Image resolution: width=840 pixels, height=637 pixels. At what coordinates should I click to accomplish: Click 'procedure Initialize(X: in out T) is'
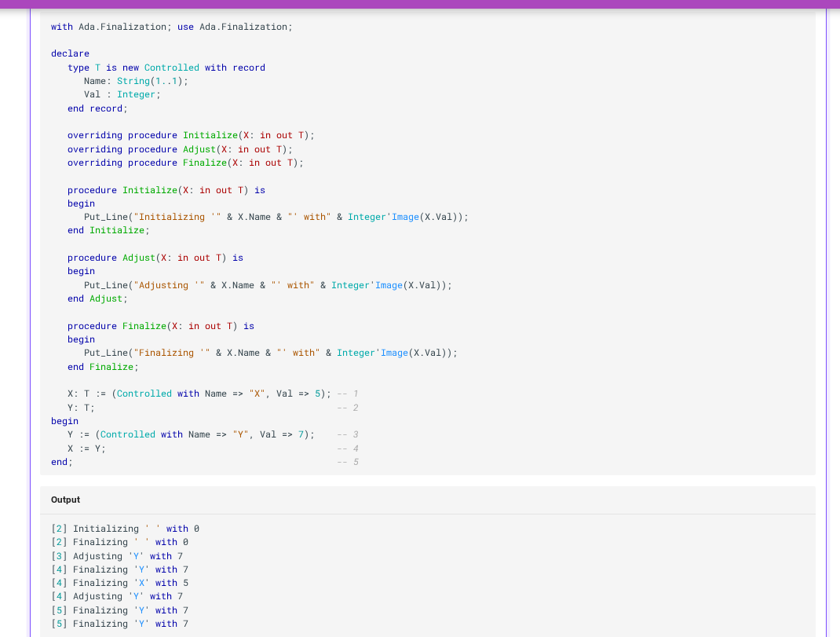pos(166,190)
